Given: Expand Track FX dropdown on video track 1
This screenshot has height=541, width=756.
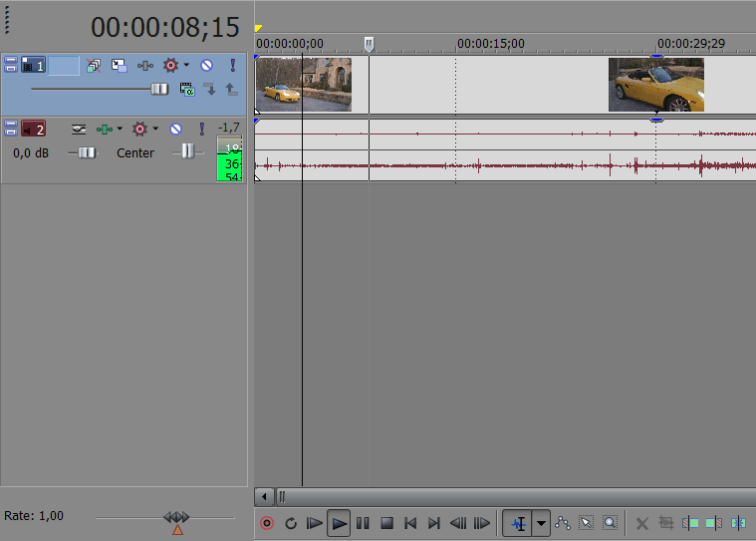Looking at the screenshot, I should pos(186,65).
